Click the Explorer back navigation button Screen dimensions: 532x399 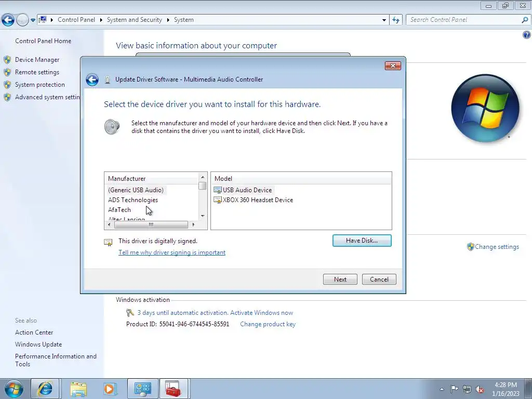coord(8,20)
